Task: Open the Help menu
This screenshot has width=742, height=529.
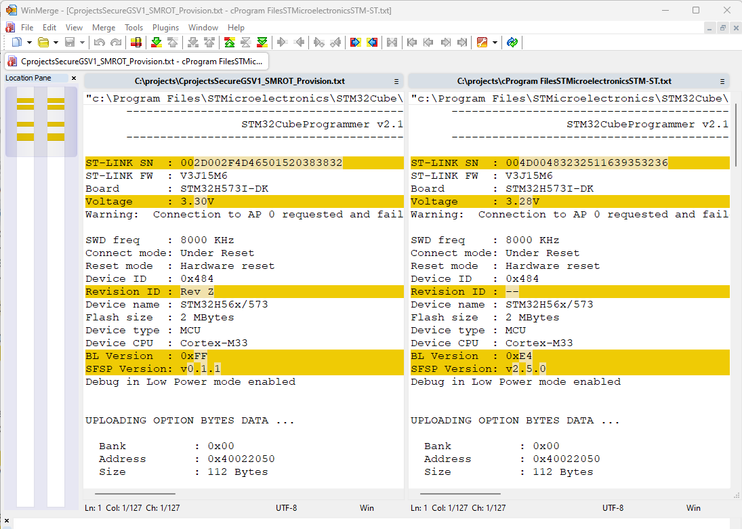Action: 236,27
